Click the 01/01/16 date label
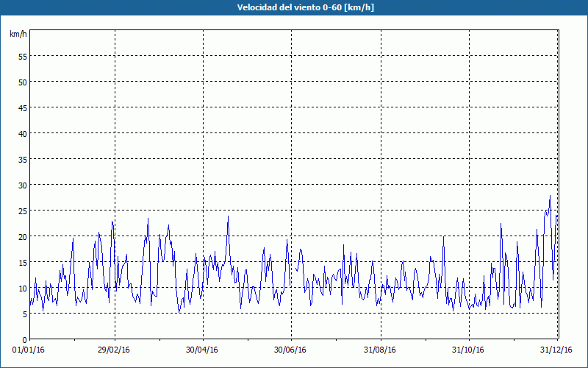This screenshot has width=588, height=368. click(29, 350)
